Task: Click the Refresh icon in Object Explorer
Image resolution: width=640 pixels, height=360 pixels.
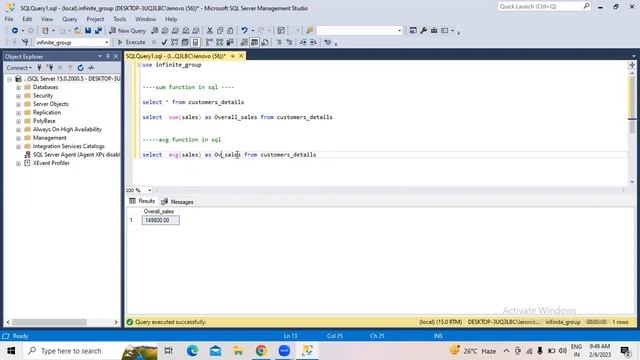Action: (80, 68)
